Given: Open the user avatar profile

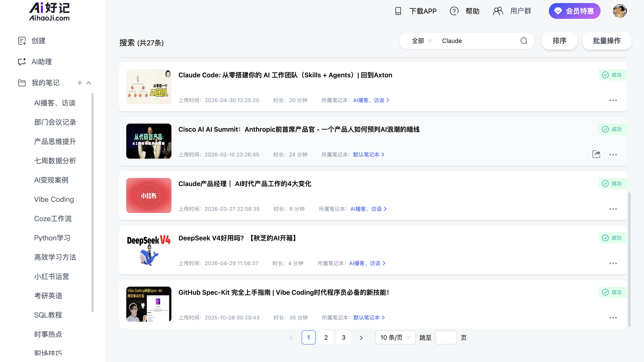Looking at the screenshot, I should (x=620, y=11).
